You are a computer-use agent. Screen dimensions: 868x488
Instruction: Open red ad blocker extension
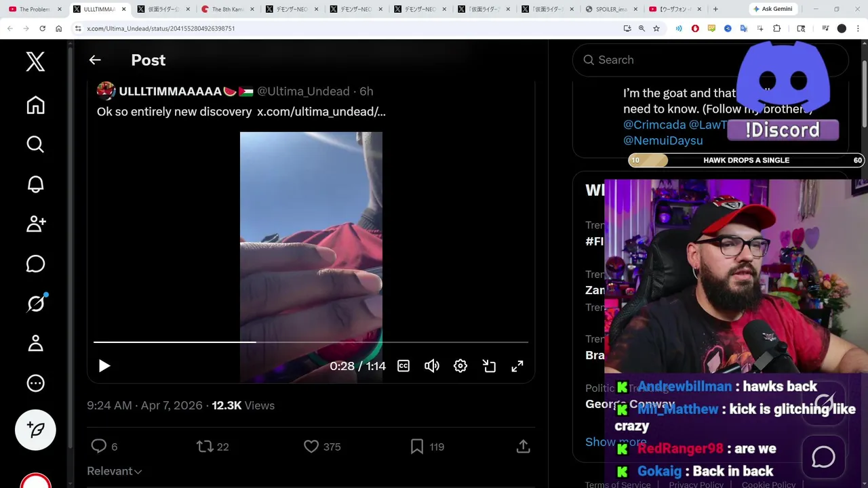695,28
